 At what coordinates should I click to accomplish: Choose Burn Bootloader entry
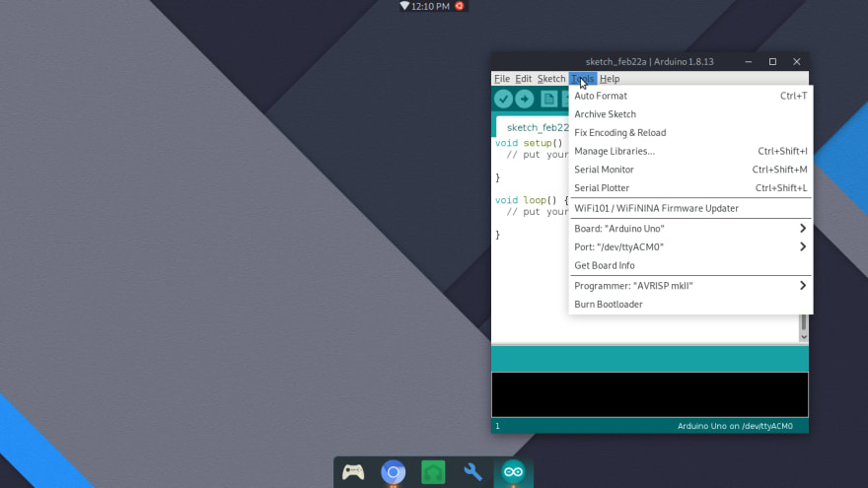coord(690,305)
